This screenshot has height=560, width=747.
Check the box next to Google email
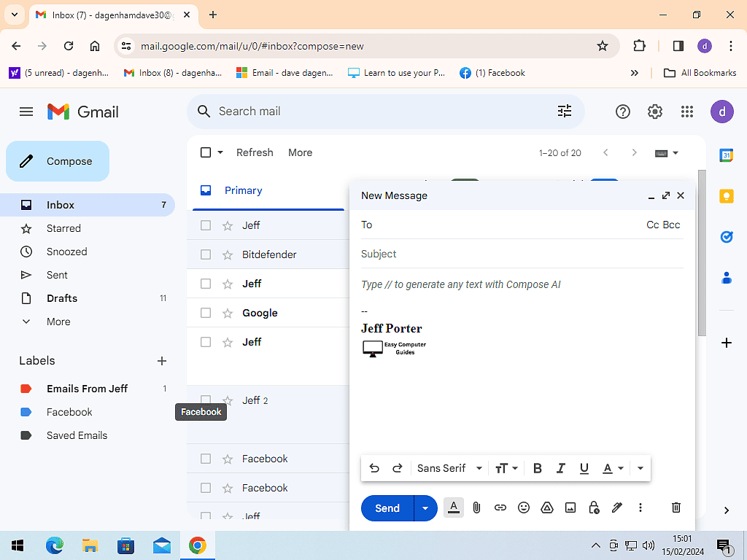click(x=206, y=313)
